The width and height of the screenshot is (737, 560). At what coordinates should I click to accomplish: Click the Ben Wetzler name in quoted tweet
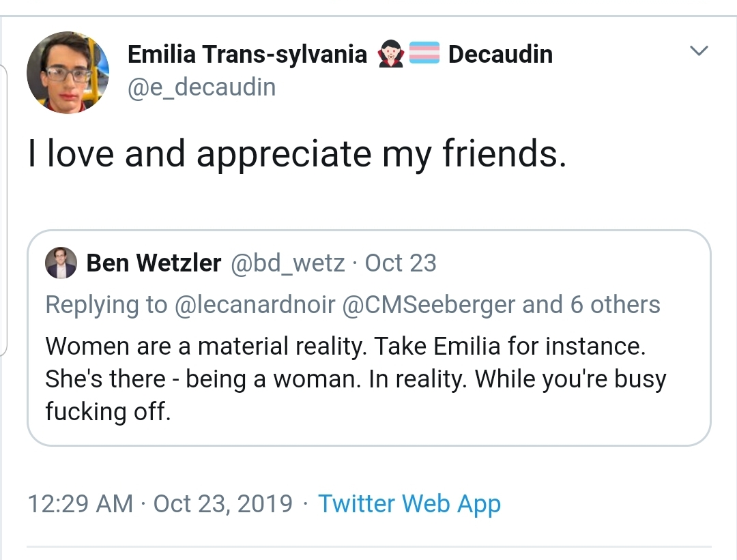(154, 263)
